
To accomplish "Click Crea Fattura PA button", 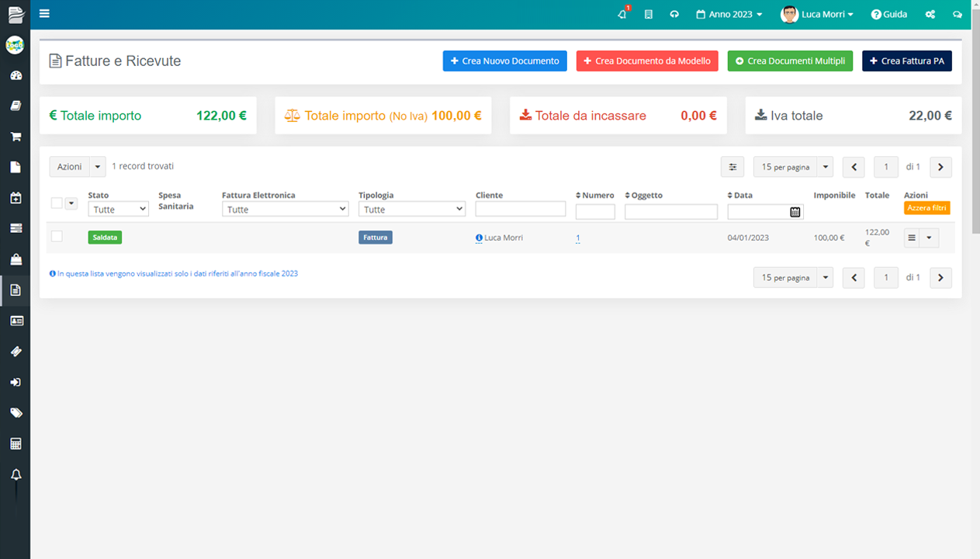I will coord(907,61).
